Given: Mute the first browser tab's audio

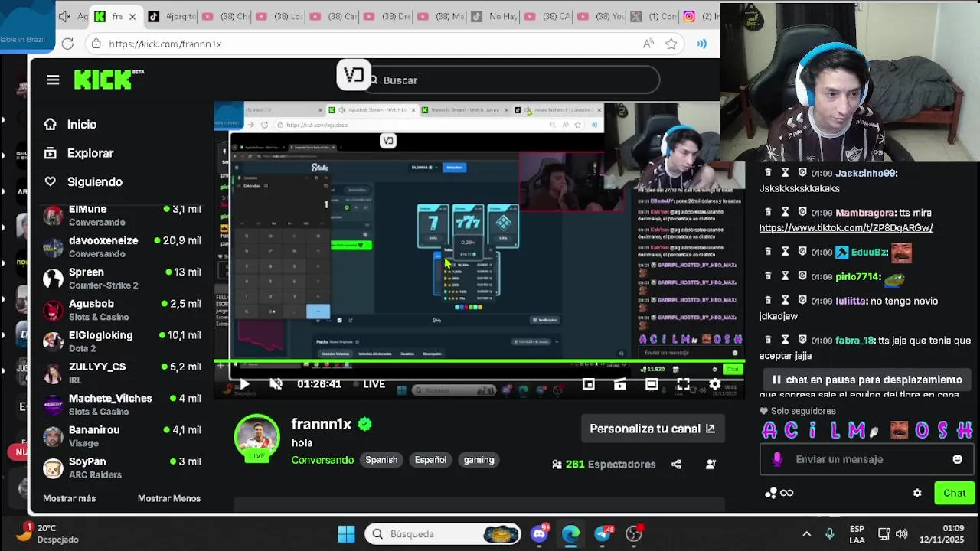Looking at the screenshot, I should click(64, 16).
